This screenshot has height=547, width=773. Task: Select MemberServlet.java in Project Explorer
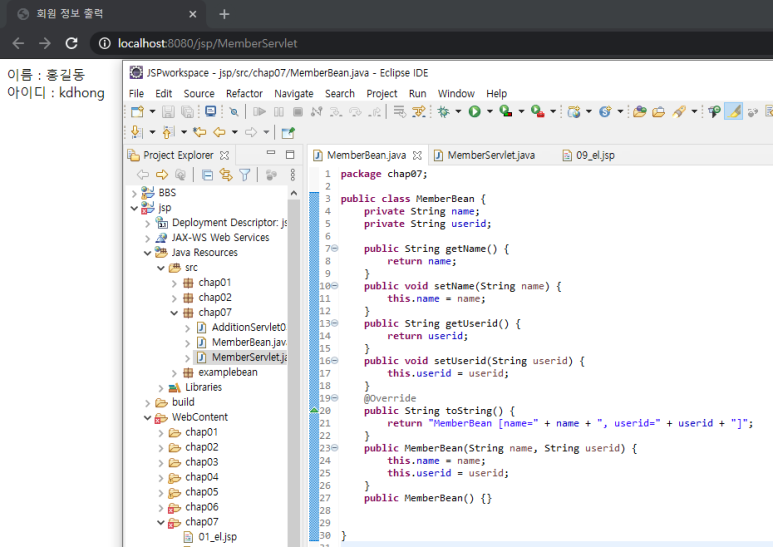point(244,357)
